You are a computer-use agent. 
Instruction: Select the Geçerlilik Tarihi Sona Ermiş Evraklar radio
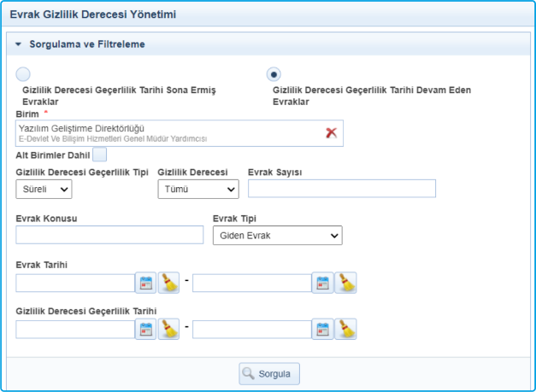(x=23, y=74)
